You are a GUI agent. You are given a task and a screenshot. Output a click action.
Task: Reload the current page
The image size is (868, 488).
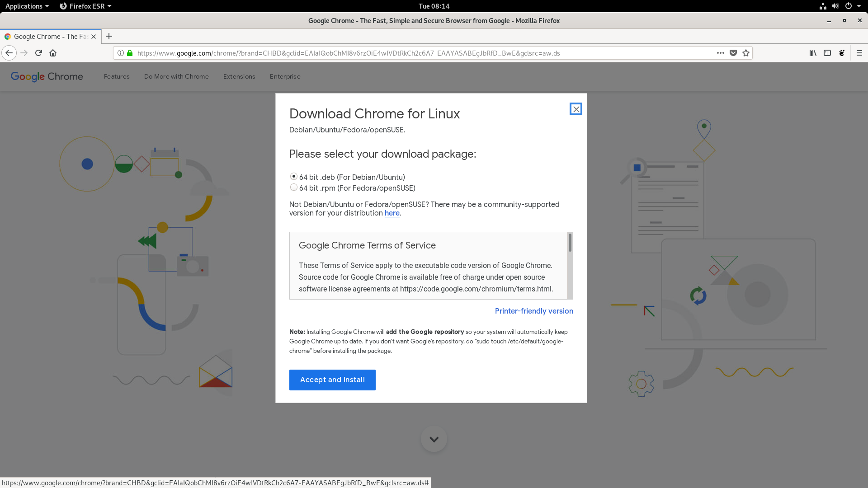[38, 53]
